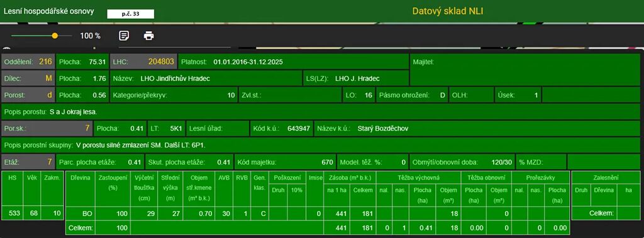The height and width of the screenshot is (238, 644).
Task: Click the Název LHO Jindřichův Hradec field
Action: 206,78
